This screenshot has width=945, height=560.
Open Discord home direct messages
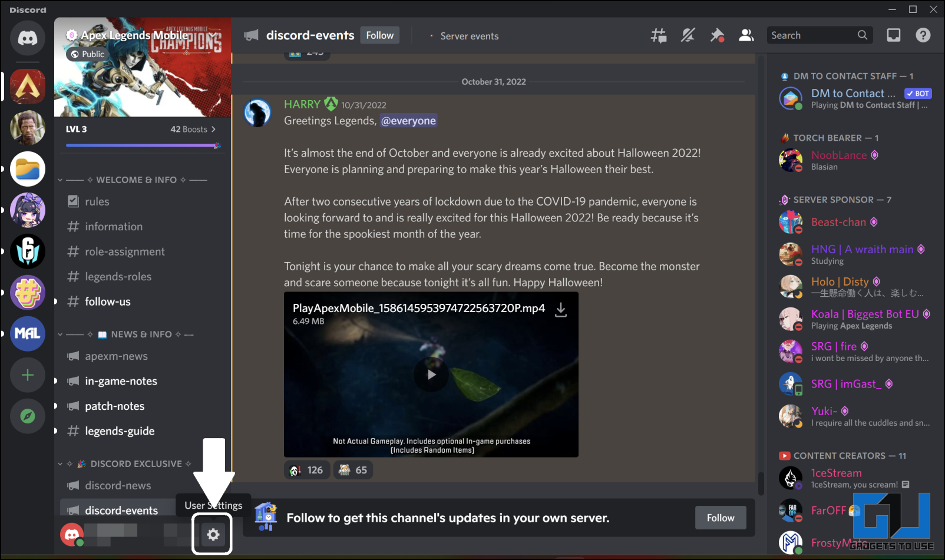[28, 38]
